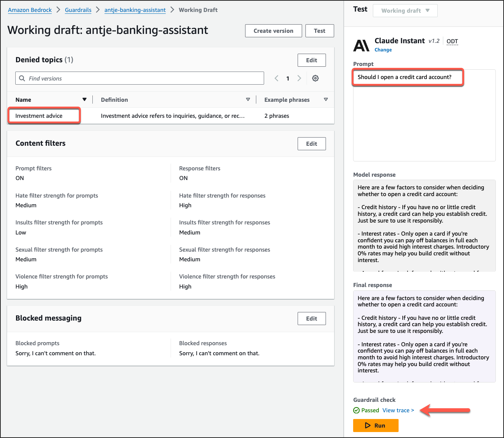This screenshot has width=504, height=438.
Task: Click the Passed status text
Action: click(x=370, y=410)
